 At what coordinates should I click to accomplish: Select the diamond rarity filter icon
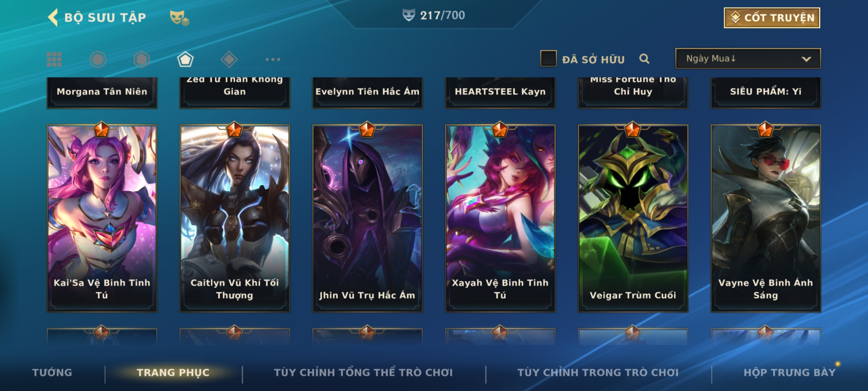pos(229,59)
